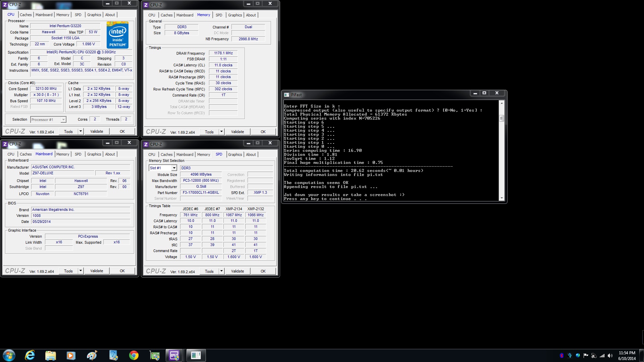This screenshot has width=644, height=362.
Task: Open Internet Explorer from the taskbar
Action: (30, 355)
